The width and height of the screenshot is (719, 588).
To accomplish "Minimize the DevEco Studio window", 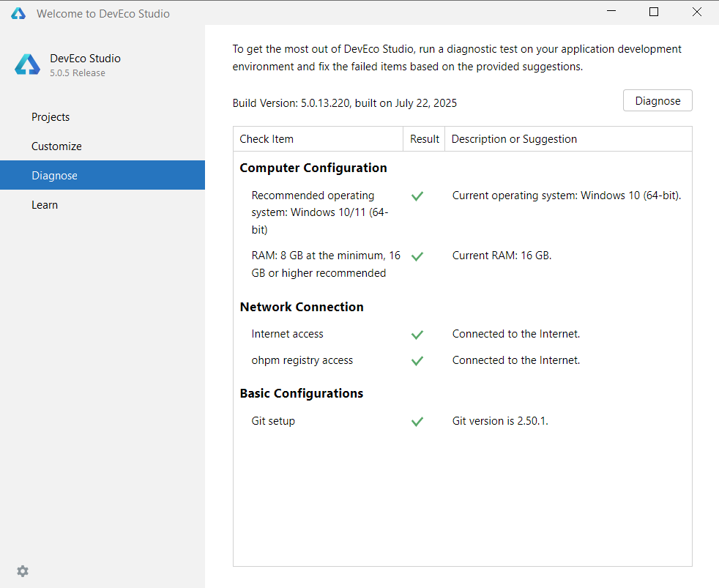I will [611, 12].
